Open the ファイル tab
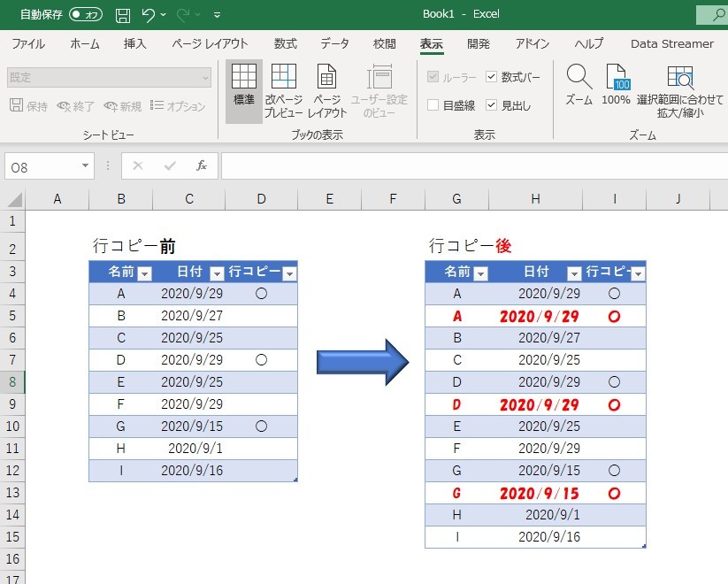 (28, 43)
